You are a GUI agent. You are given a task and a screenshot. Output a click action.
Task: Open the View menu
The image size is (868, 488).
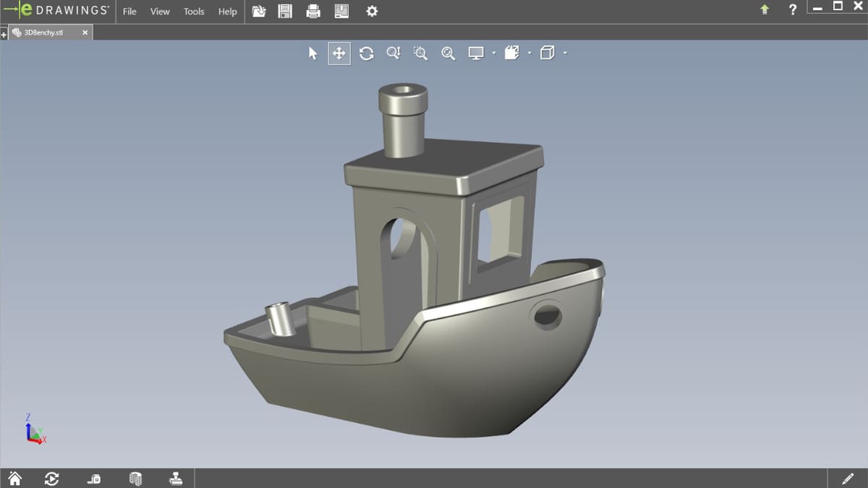tap(160, 12)
